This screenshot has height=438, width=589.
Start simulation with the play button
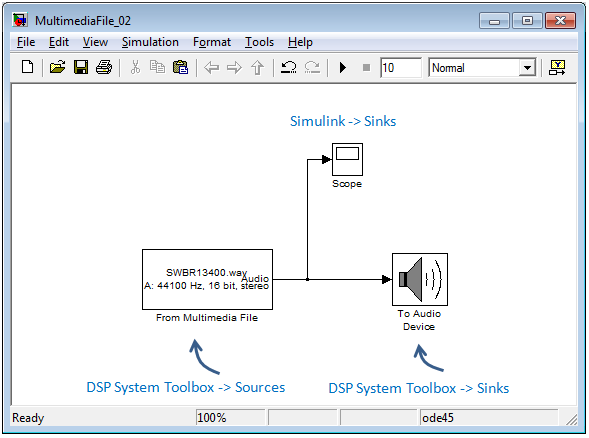click(x=343, y=68)
